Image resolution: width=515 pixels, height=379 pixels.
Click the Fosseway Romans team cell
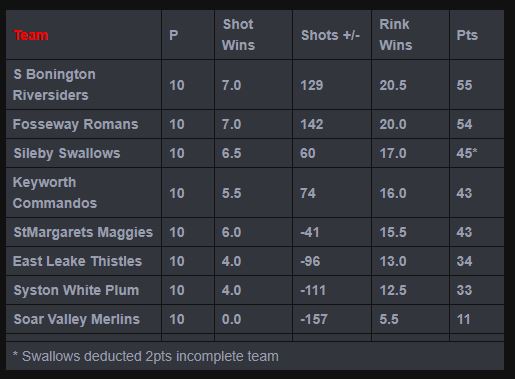point(75,124)
